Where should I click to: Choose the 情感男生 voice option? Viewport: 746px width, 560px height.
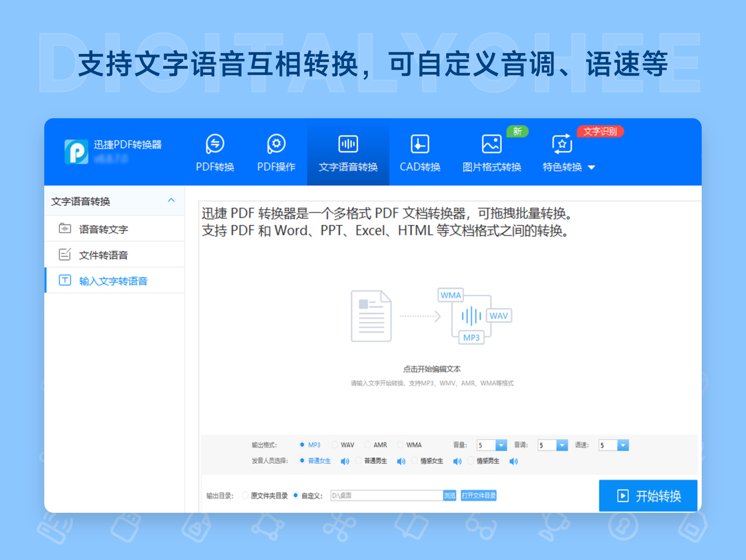[x=471, y=461]
